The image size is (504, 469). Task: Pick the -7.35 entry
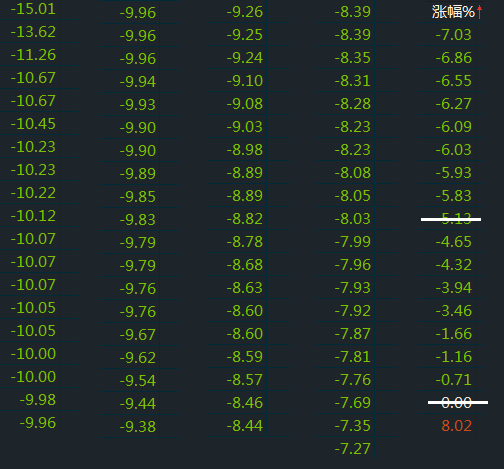[x=353, y=426]
